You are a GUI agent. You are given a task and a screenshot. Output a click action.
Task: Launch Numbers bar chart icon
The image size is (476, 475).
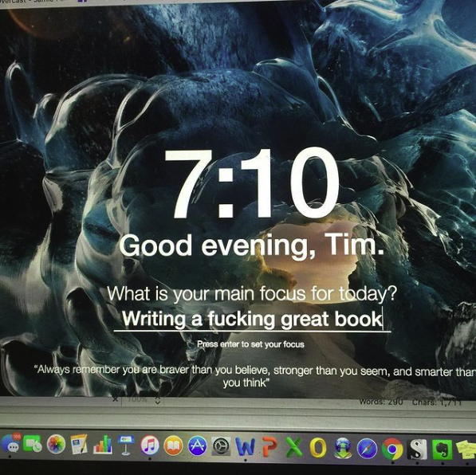[x=103, y=445]
